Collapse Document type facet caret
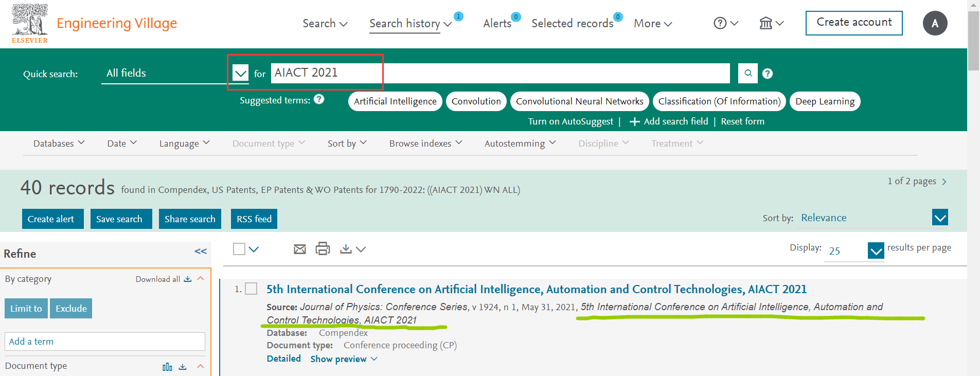The height and width of the screenshot is (376, 980). [x=201, y=366]
